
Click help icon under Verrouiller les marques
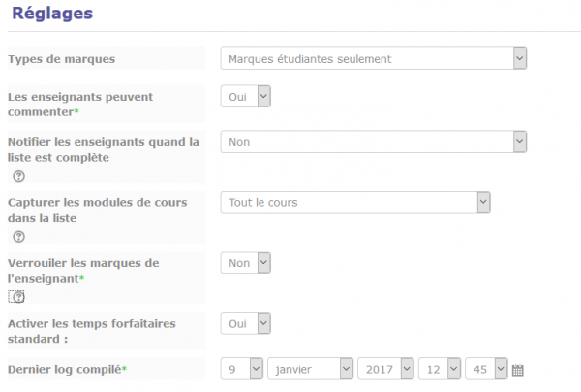point(18,297)
